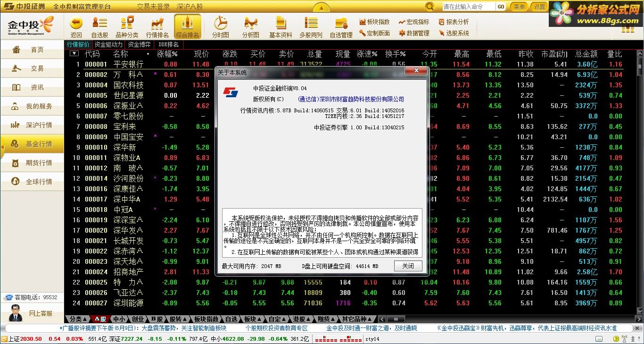Open 资讯 in the sidebar
644x344 pixels.
click(x=32, y=87)
